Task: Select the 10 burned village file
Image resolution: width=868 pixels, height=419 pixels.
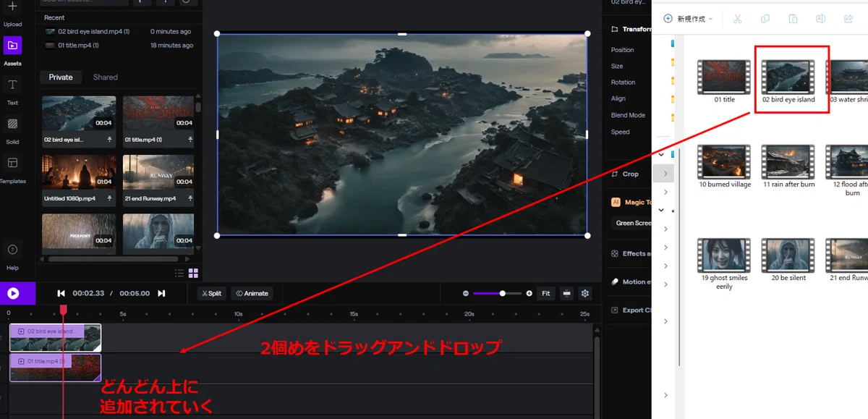Action: point(724,166)
